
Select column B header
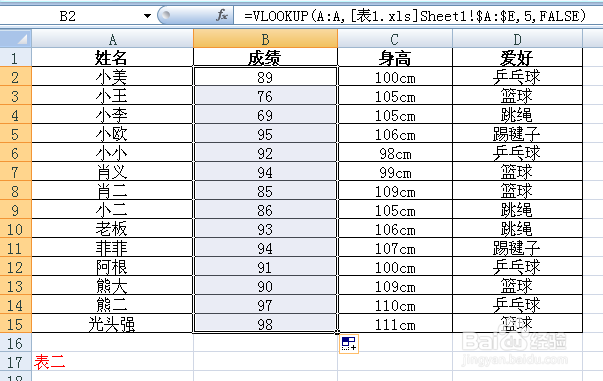click(265, 39)
